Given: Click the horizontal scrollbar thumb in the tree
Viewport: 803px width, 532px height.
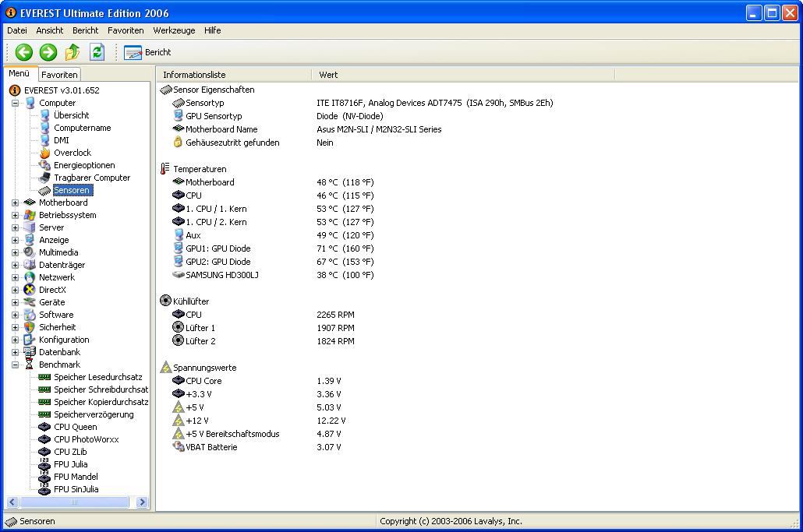Looking at the screenshot, I should (x=74, y=502).
